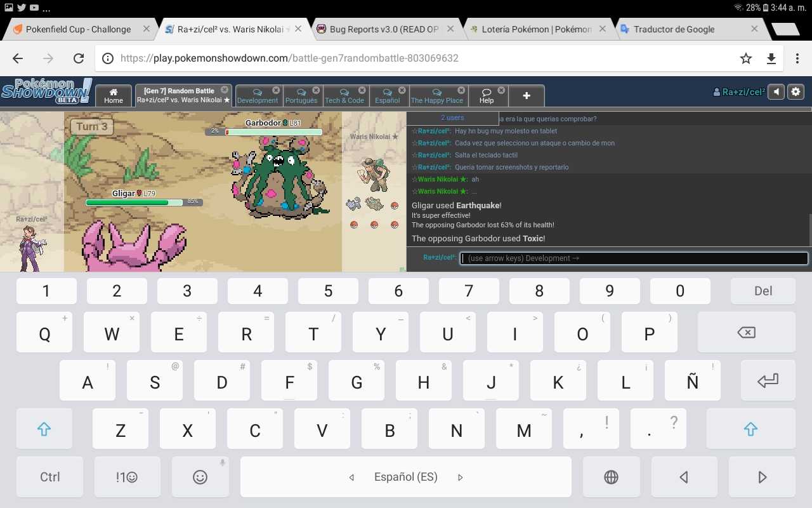Open the emoji keyboard key
The width and height of the screenshot is (812, 508).
pyautogui.click(x=200, y=477)
